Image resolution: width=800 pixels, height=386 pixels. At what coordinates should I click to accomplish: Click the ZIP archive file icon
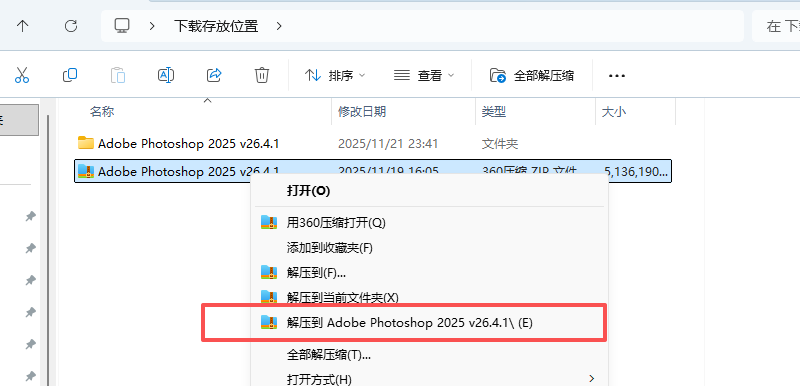tap(86, 171)
